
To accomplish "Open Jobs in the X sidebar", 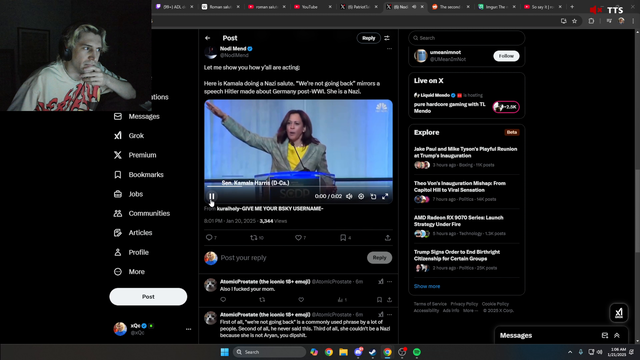I will click(128, 194).
